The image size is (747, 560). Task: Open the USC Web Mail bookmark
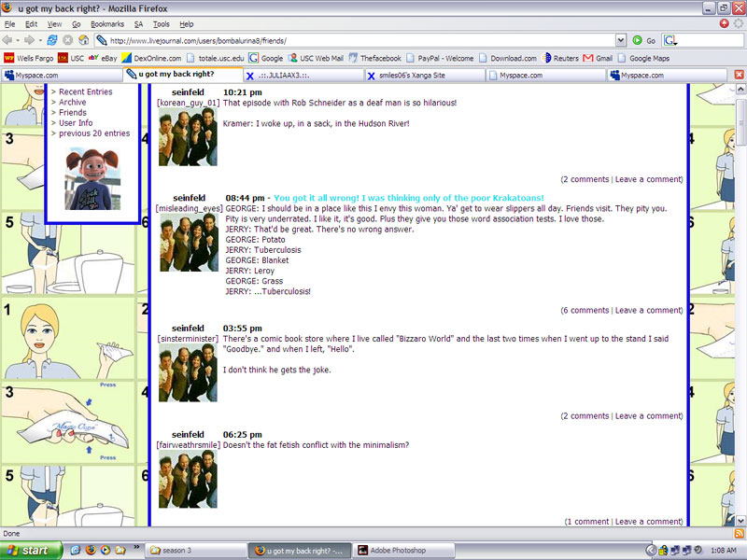coord(316,58)
